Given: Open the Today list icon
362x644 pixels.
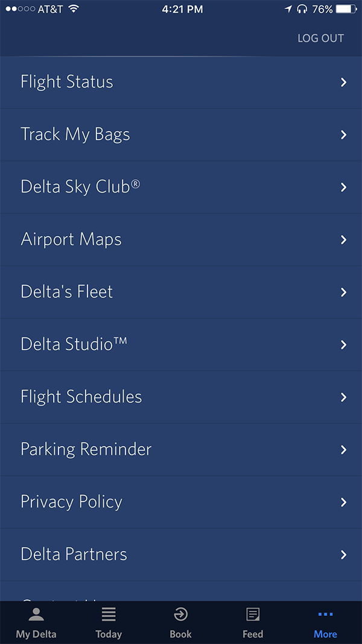Looking at the screenshot, I should click(x=109, y=615).
